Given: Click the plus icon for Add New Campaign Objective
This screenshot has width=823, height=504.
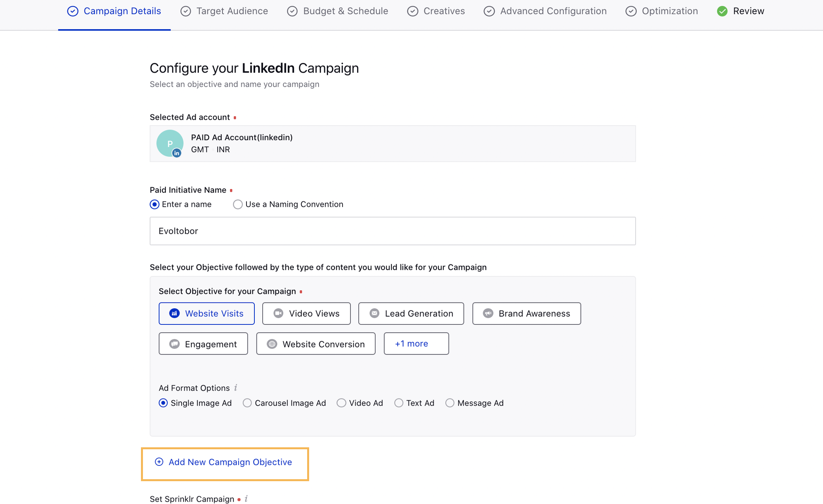Looking at the screenshot, I should [159, 462].
